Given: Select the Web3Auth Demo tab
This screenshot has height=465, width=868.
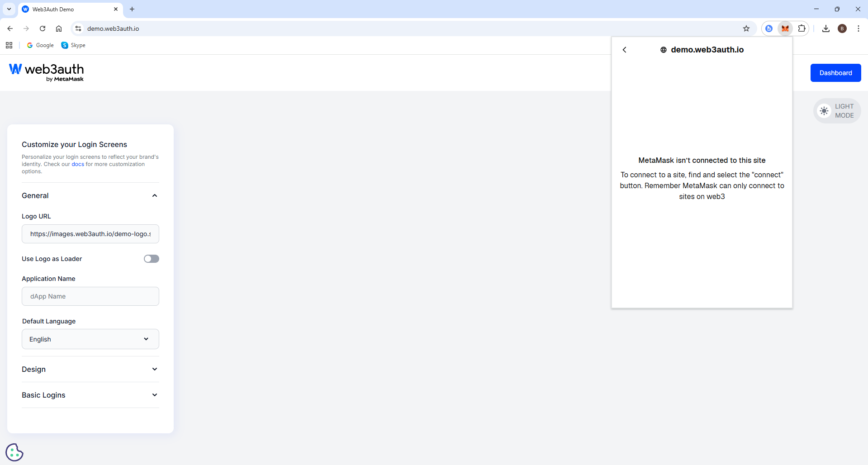Looking at the screenshot, I should tap(71, 9).
